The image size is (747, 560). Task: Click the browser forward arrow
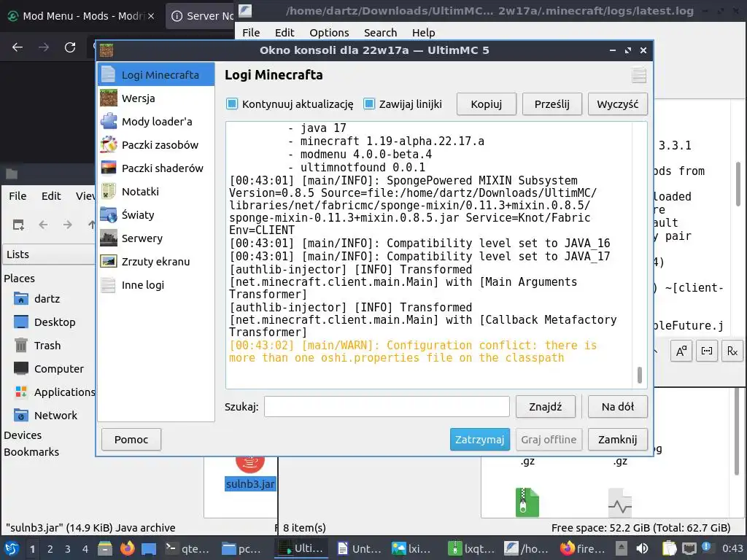[44, 47]
